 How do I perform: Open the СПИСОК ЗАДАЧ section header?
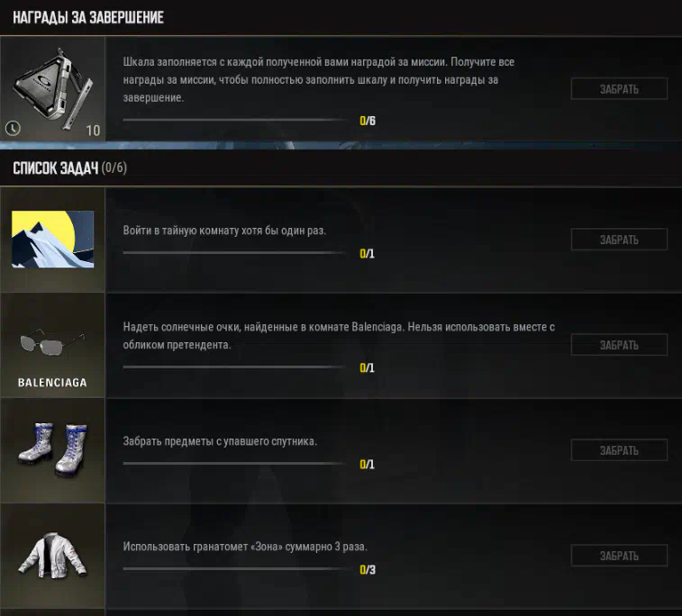click(69, 168)
